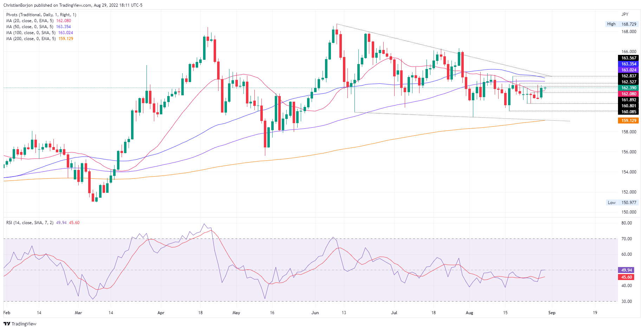Click the Aug label on time axis
Screen dimensions: 644x330
coord(469,313)
